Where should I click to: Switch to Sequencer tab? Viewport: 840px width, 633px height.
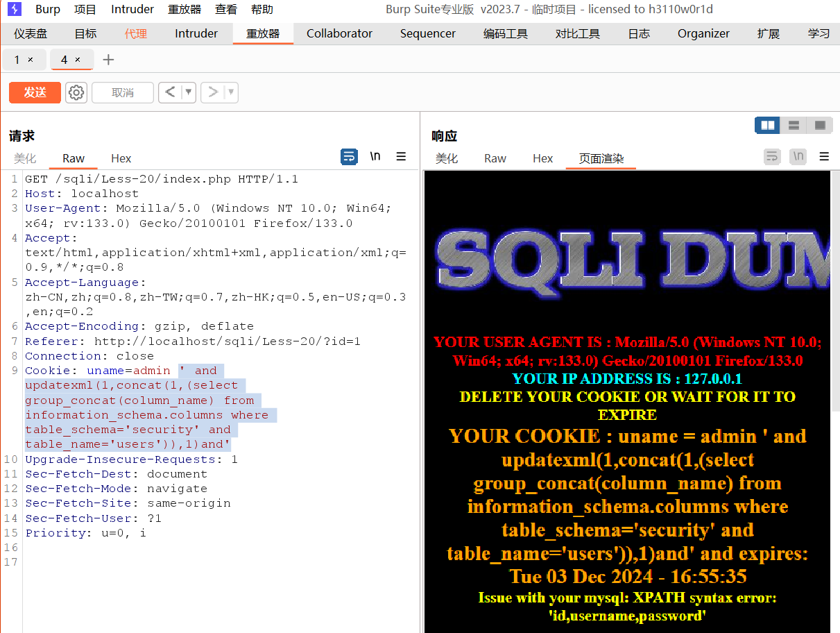(428, 33)
